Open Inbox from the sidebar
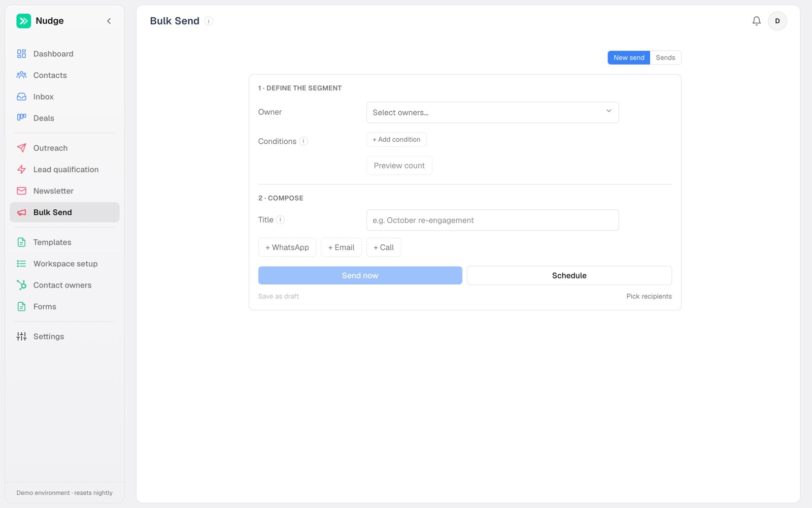Image resolution: width=812 pixels, height=508 pixels. pos(64,97)
